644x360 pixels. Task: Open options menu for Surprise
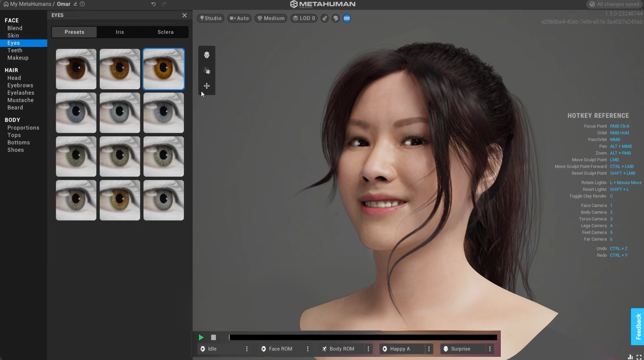pos(490,349)
